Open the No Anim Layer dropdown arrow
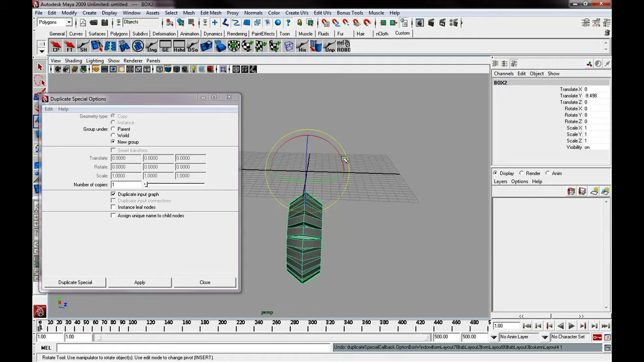Viewport: 644px width, 362px height. [494, 337]
